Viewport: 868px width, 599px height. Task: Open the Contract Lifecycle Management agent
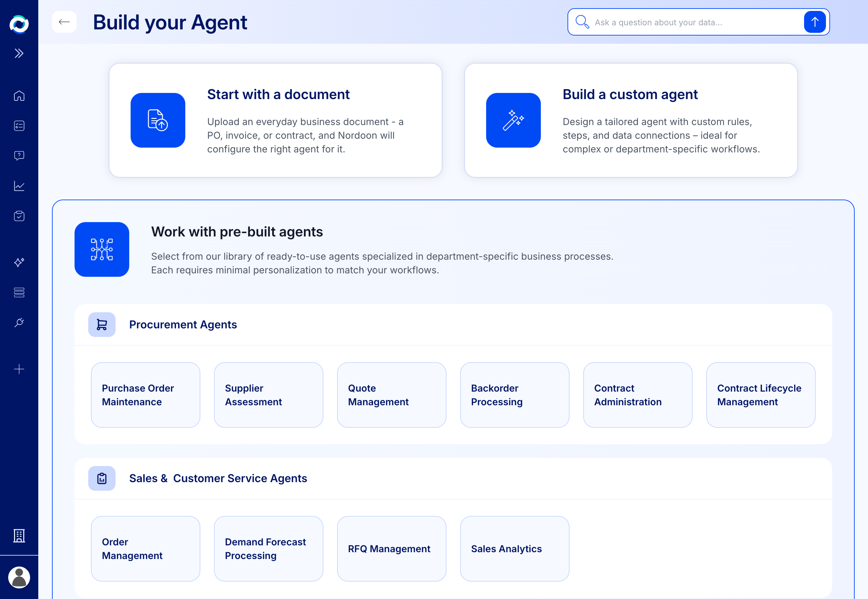click(x=761, y=395)
